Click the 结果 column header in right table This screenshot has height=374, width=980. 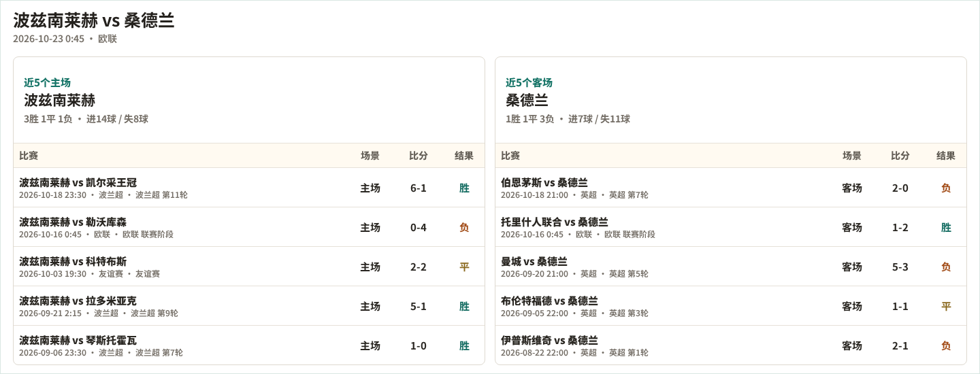pos(946,156)
